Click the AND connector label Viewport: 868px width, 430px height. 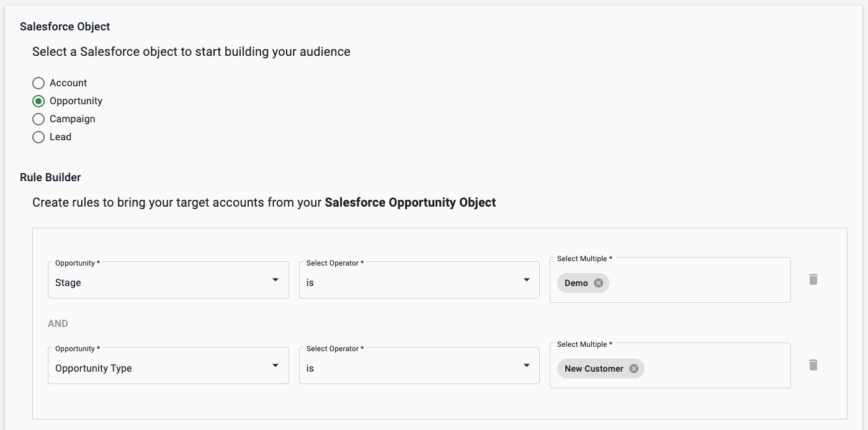(x=58, y=324)
